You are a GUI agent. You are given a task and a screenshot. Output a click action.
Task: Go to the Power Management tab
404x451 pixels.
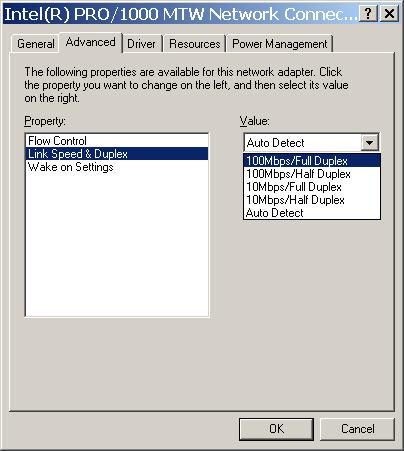(x=280, y=44)
